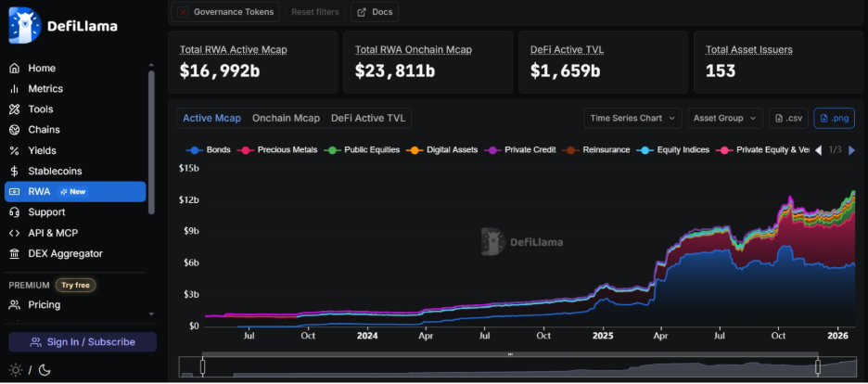
Task: Download chart data as .csv
Action: pyautogui.click(x=788, y=118)
